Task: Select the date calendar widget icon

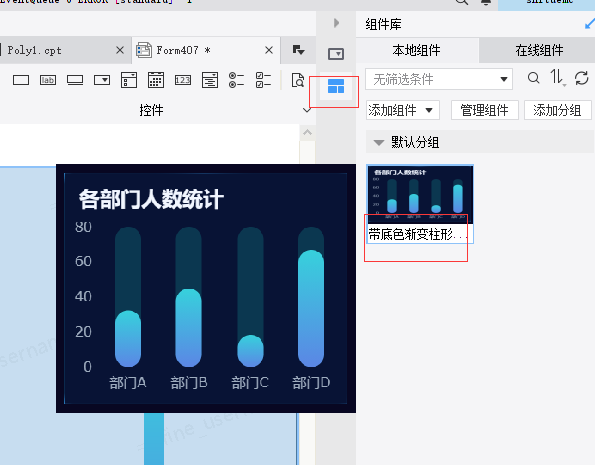Action: [x=156, y=80]
